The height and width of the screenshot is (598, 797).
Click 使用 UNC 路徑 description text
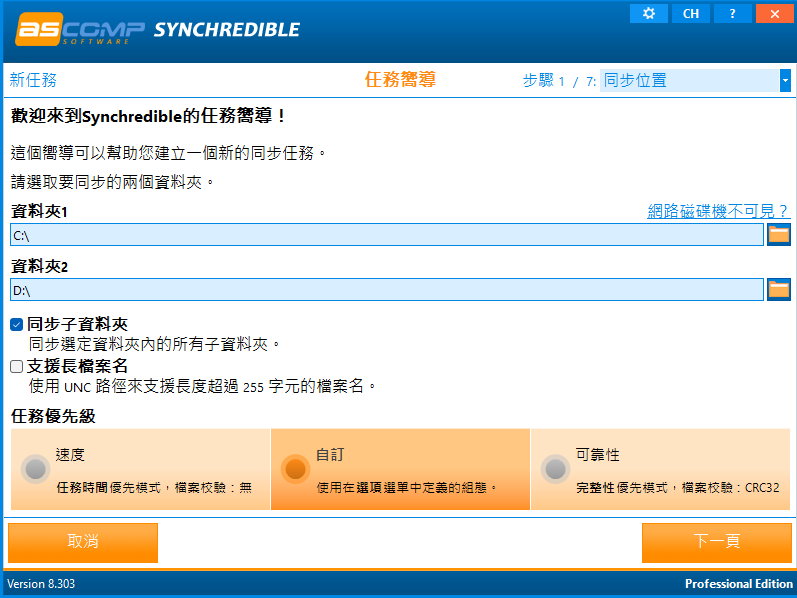pos(202,386)
